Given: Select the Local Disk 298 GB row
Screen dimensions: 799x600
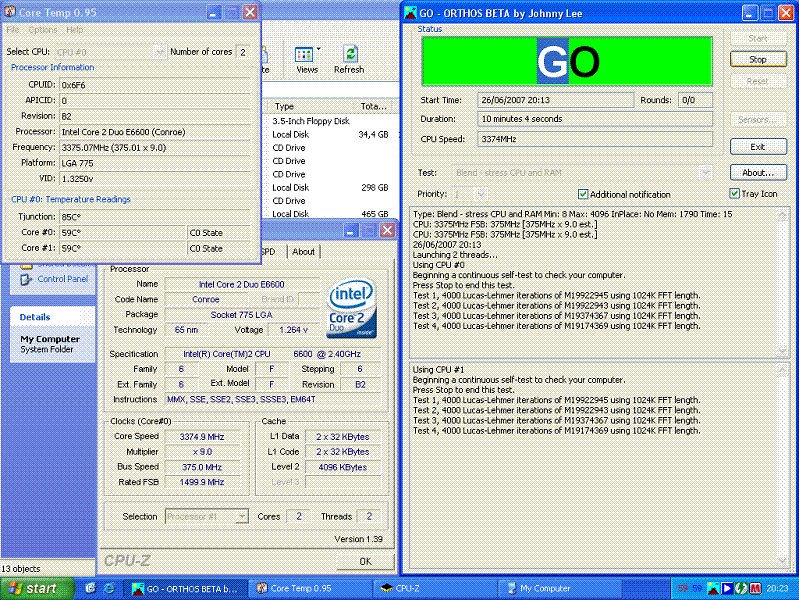Looking at the screenshot, I should tap(330, 188).
